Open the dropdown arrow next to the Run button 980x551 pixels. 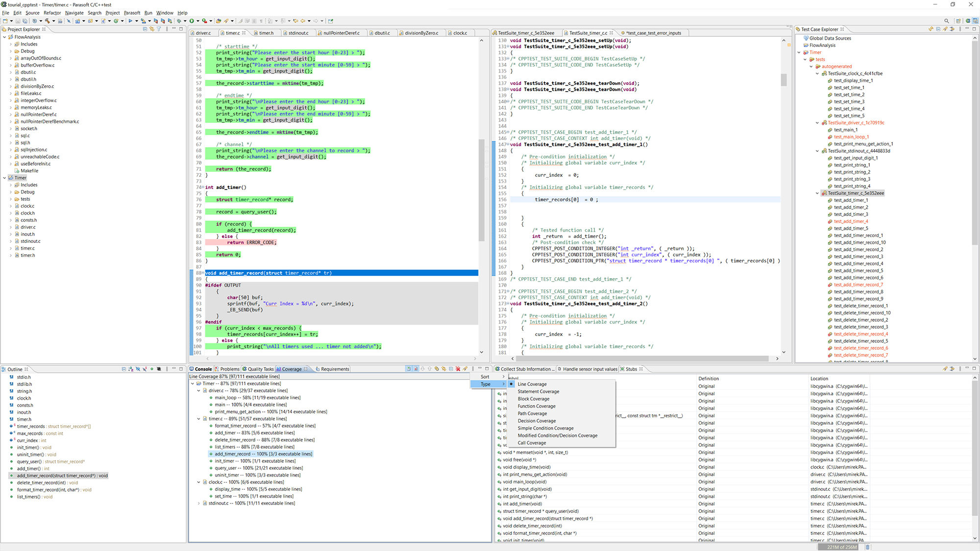coord(198,21)
